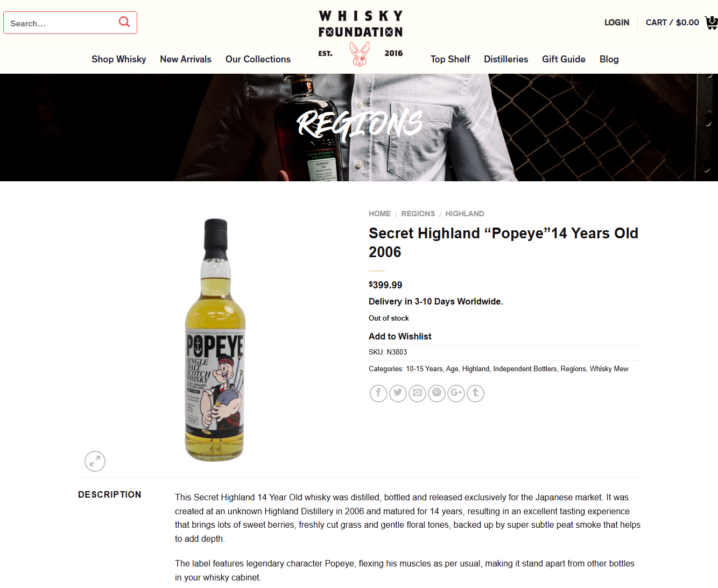Screen dimensions: 718x588
Task: Add to Wishlist link
Action: point(400,336)
